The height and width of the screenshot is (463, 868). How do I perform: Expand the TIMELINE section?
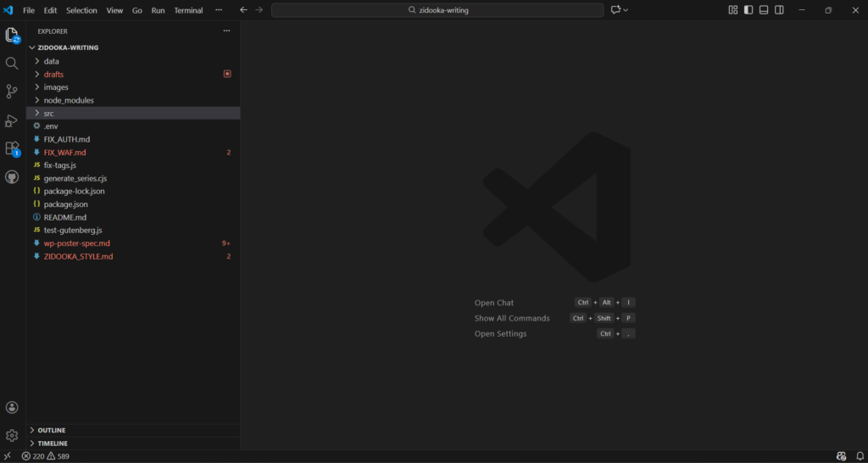(x=52, y=443)
